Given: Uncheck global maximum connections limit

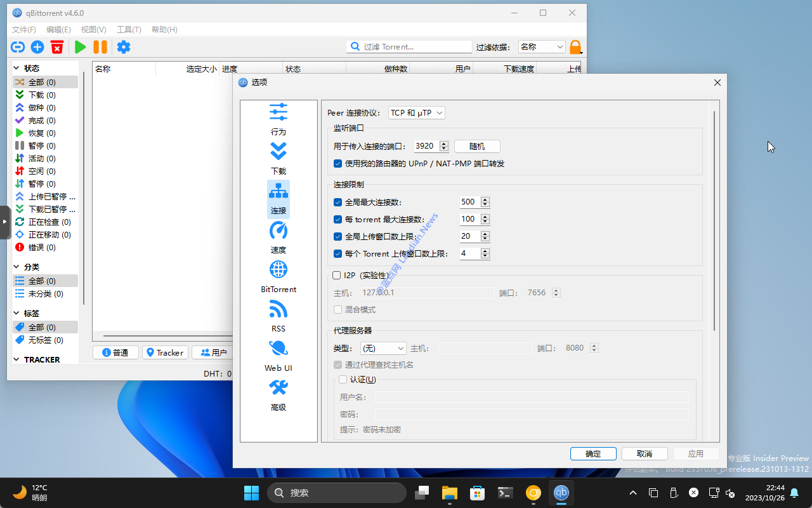Looking at the screenshot, I should click(x=338, y=203).
